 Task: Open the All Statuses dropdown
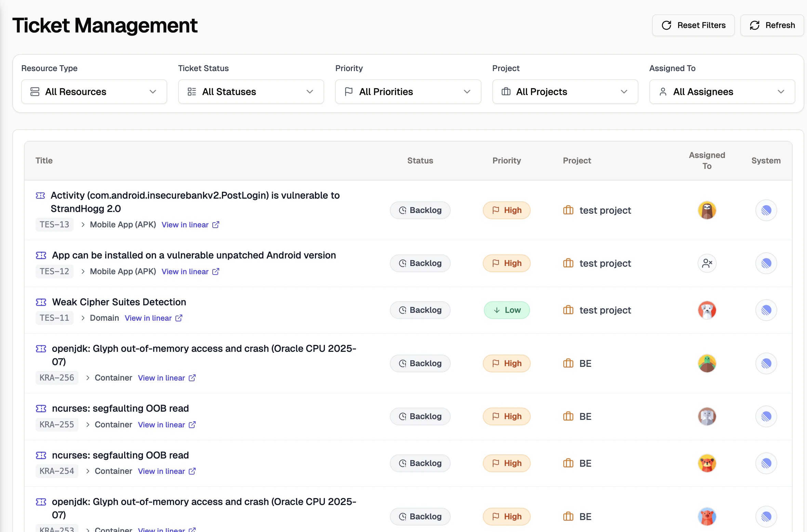[x=251, y=92]
